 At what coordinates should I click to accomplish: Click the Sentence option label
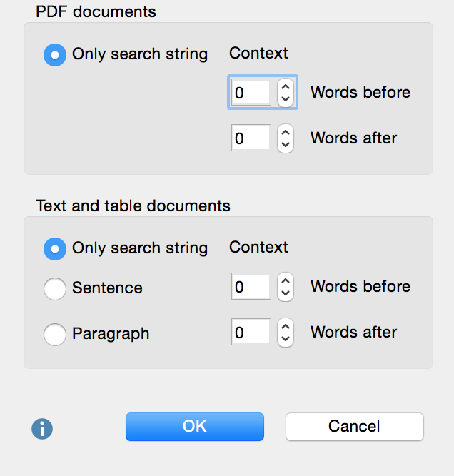[x=107, y=288]
